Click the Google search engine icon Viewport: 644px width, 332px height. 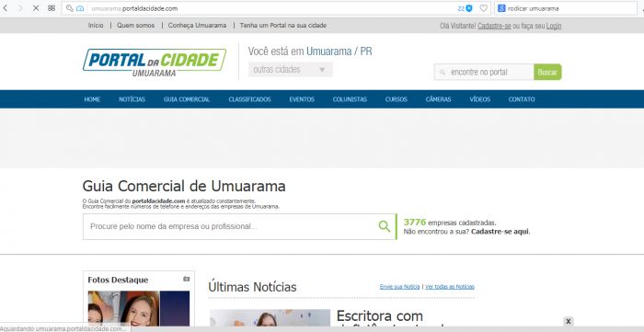[501, 8]
